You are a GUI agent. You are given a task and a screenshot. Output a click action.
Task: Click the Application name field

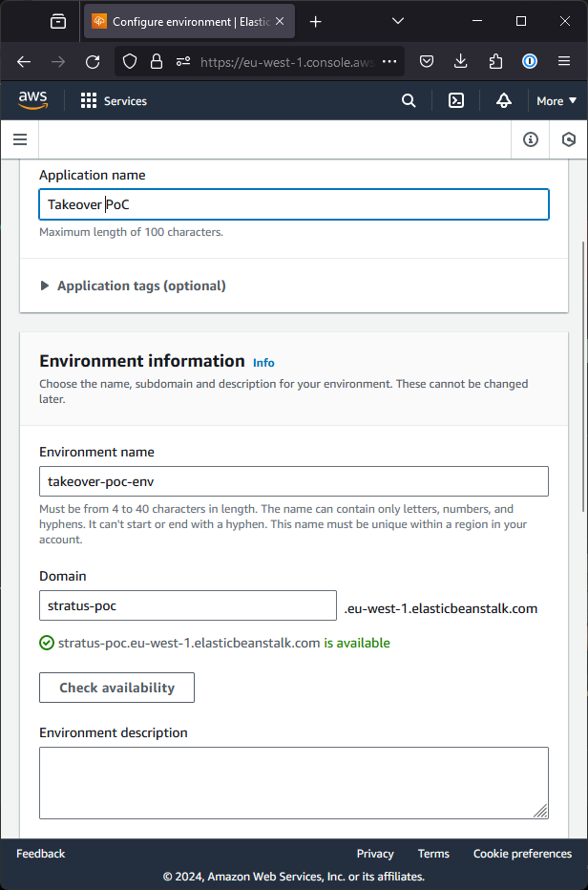pyautogui.click(x=294, y=204)
